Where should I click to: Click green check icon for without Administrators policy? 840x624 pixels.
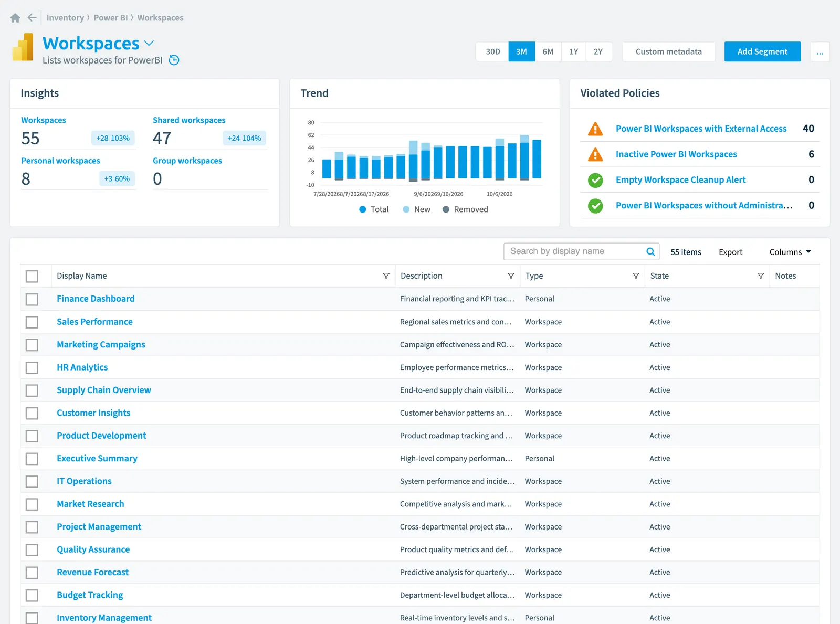[x=595, y=206]
